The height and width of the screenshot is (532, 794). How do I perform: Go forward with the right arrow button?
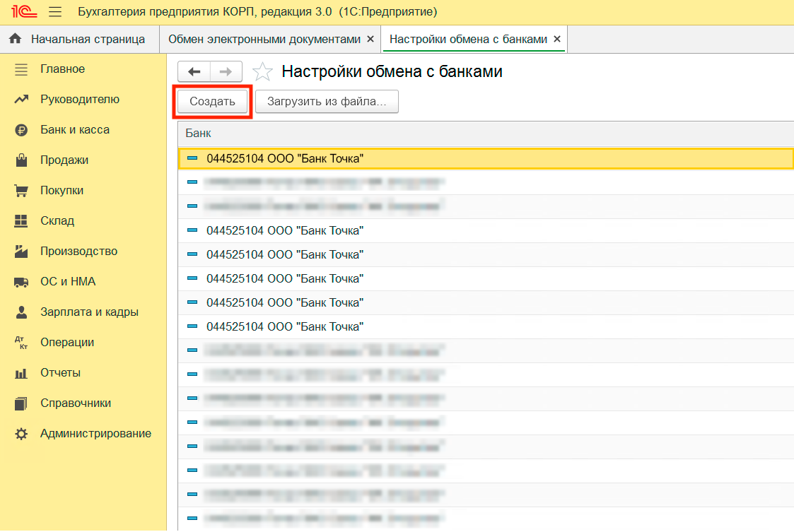pos(226,71)
